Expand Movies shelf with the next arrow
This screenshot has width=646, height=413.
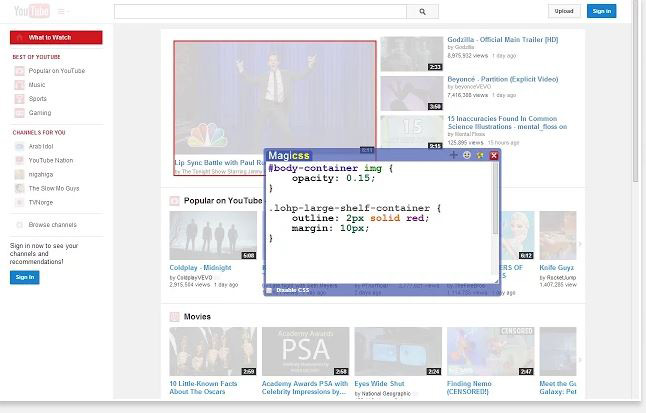pos(580,360)
